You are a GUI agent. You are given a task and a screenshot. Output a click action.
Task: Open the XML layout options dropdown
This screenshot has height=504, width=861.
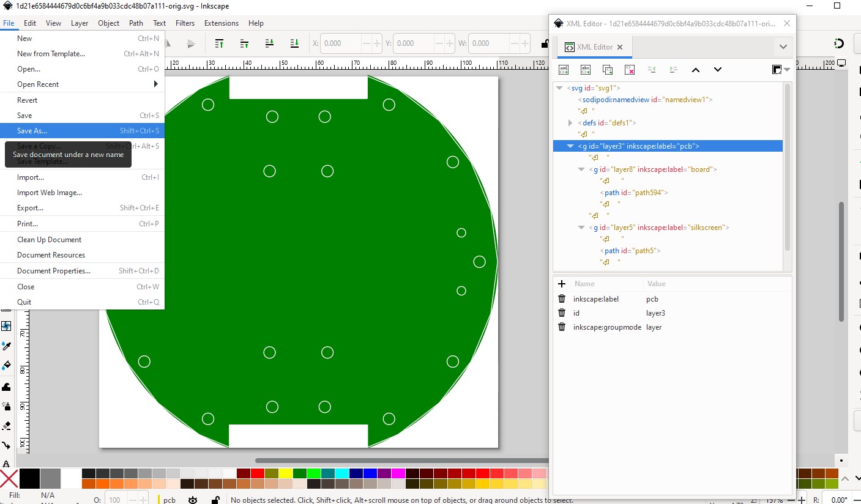(x=781, y=70)
